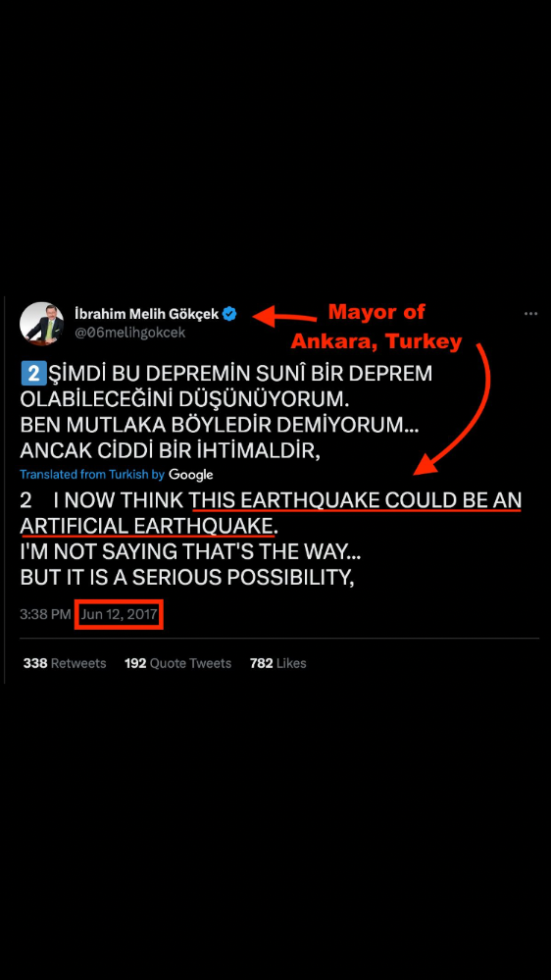Viewport: 551px width, 980px height.
Task: View the 192 Quote Tweets list
Action: click(x=177, y=664)
